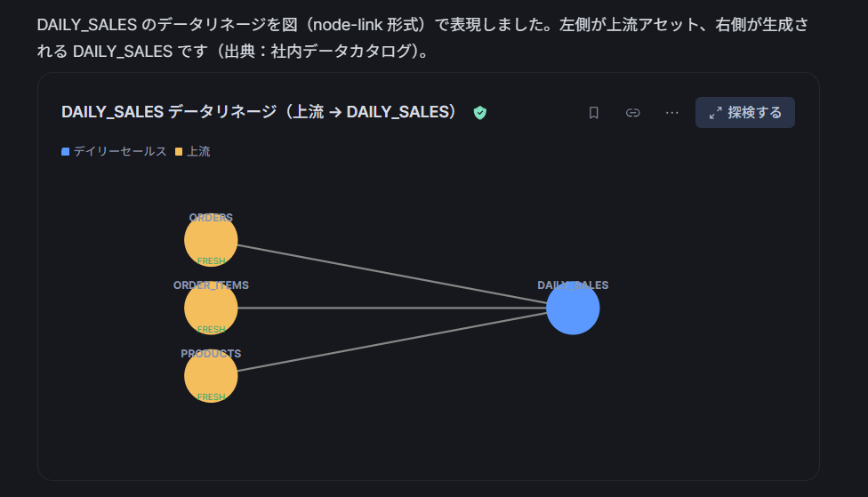Click the expand arrows icon in 探検する
Image resolution: width=868 pixels, height=497 pixels.
pyautogui.click(x=716, y=113)
